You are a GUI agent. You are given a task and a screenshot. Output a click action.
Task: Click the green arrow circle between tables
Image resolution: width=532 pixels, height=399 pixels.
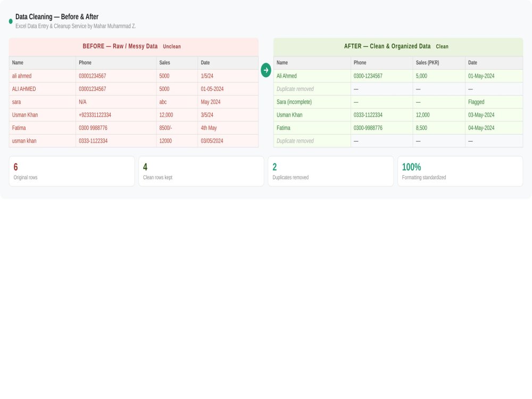coord(266,70)
